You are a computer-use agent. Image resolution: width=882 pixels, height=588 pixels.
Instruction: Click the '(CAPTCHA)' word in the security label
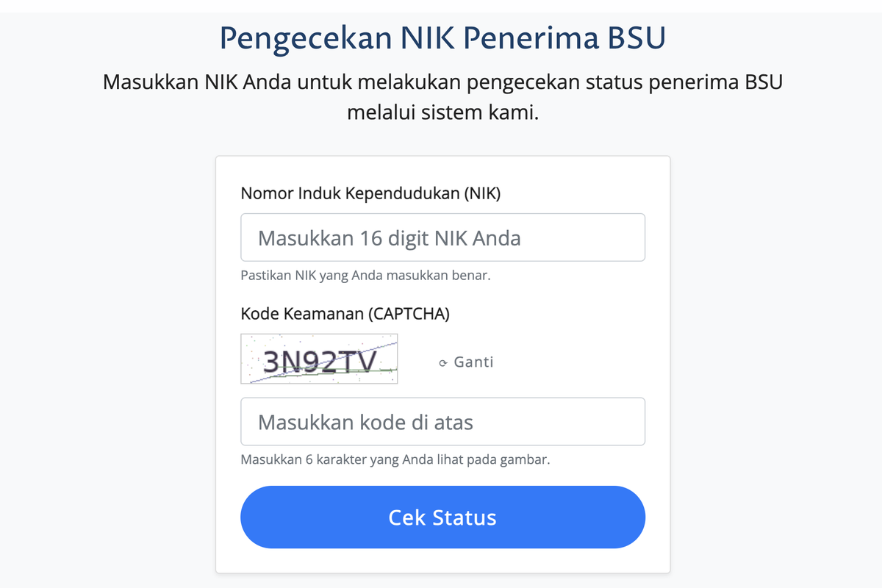point(409,314)
